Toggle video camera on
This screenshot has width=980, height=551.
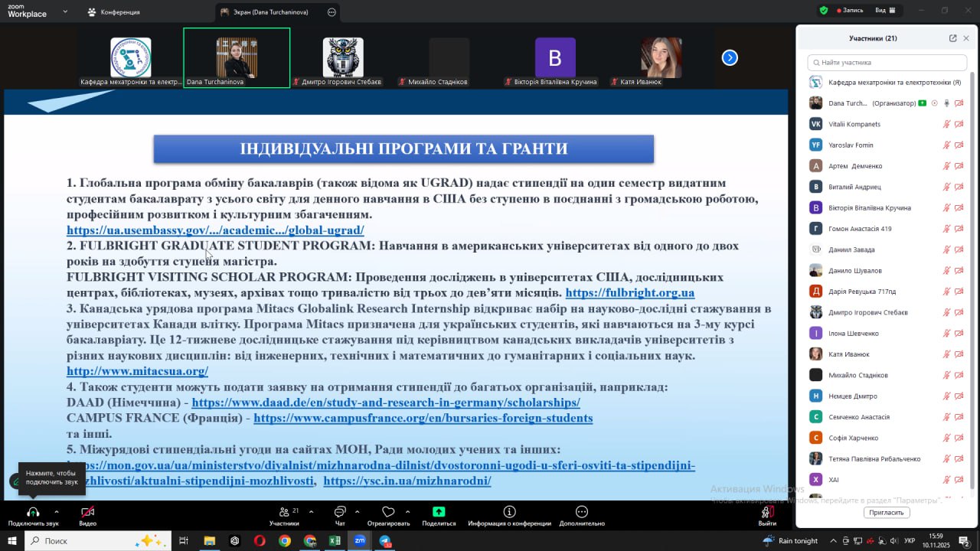coord(87,512)
